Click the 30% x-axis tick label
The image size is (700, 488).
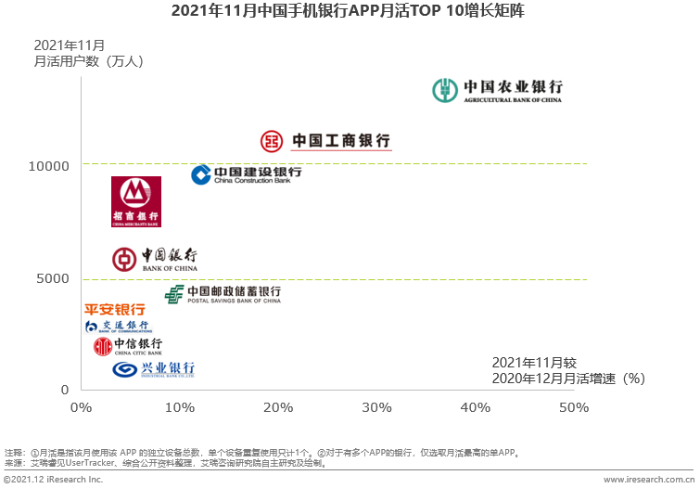pyautogui.click(x=377, y=407)
